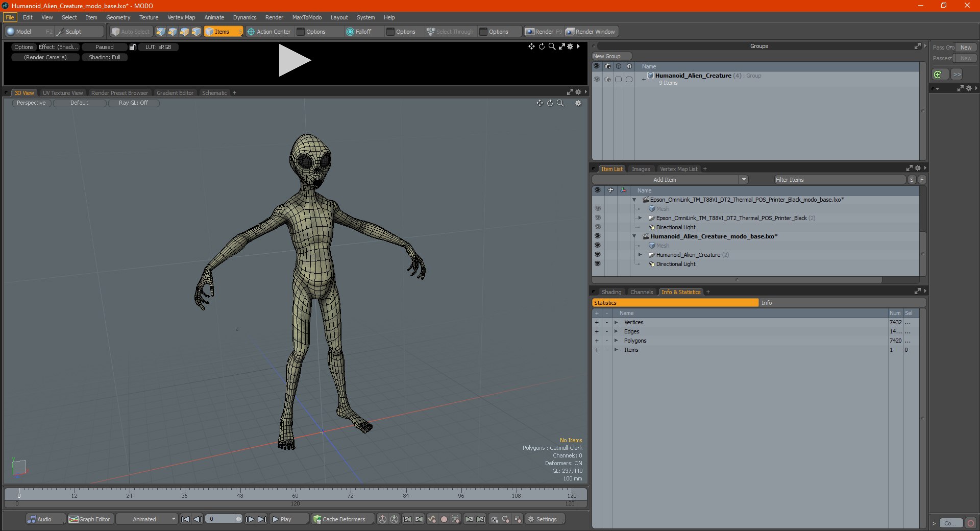Open the Vertex Map menu
The height and width of the screenshot is (531, 980).
click(x=181, y=17)
